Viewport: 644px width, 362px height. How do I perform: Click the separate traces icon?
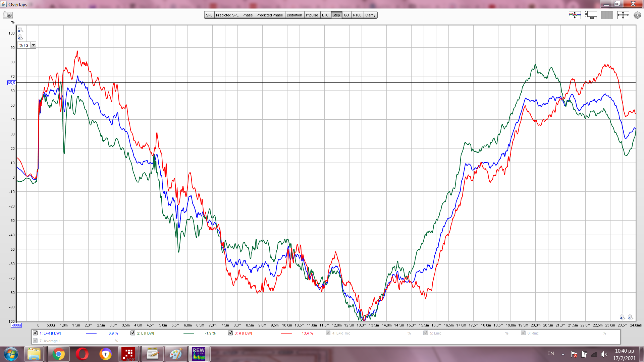575,15
